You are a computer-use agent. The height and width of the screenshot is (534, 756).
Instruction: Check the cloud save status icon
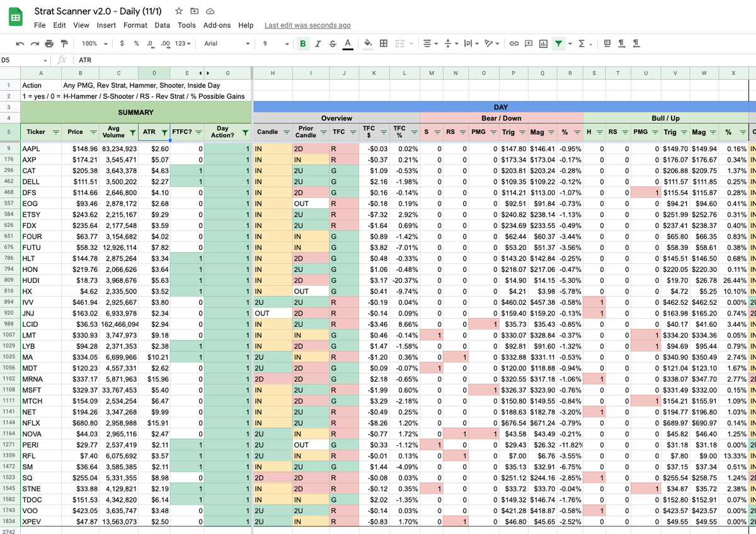[x=210, y=11]
